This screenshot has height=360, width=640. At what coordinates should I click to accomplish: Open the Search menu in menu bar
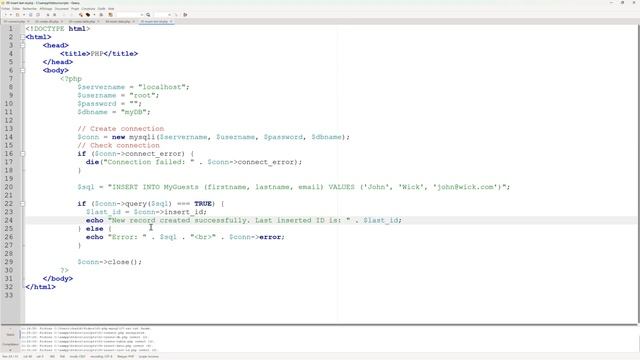[x=29, y=9]
